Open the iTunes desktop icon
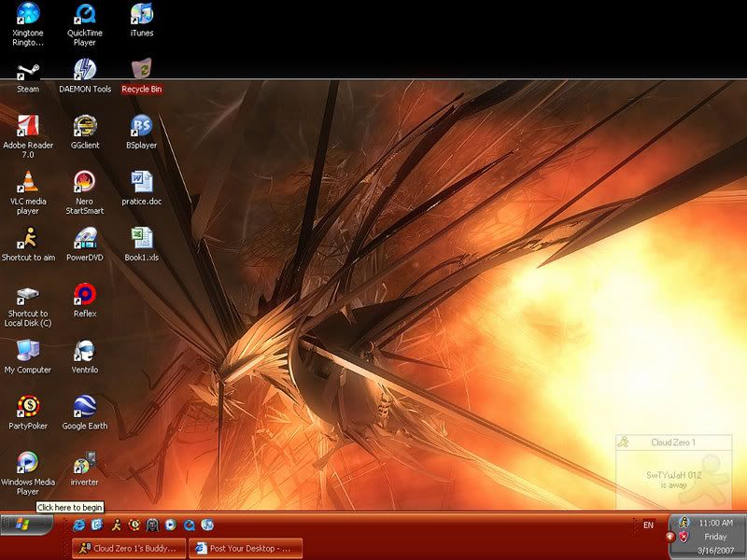This screenshot has width=747, height=560. (142, 20)
